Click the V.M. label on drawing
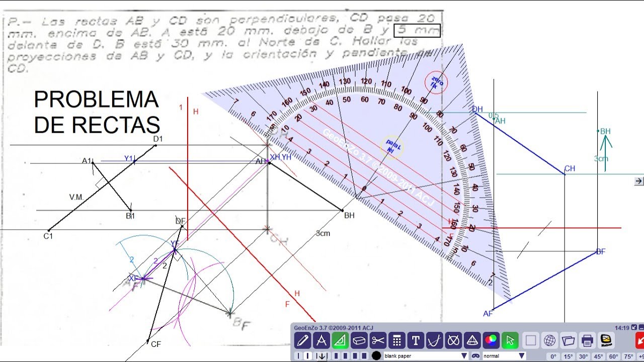644x362 pixels. click(76, 198)
